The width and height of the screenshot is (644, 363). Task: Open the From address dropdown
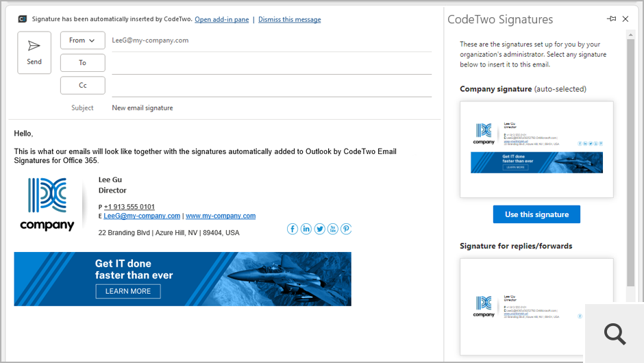pyautogui.click(x=82, y=40)
